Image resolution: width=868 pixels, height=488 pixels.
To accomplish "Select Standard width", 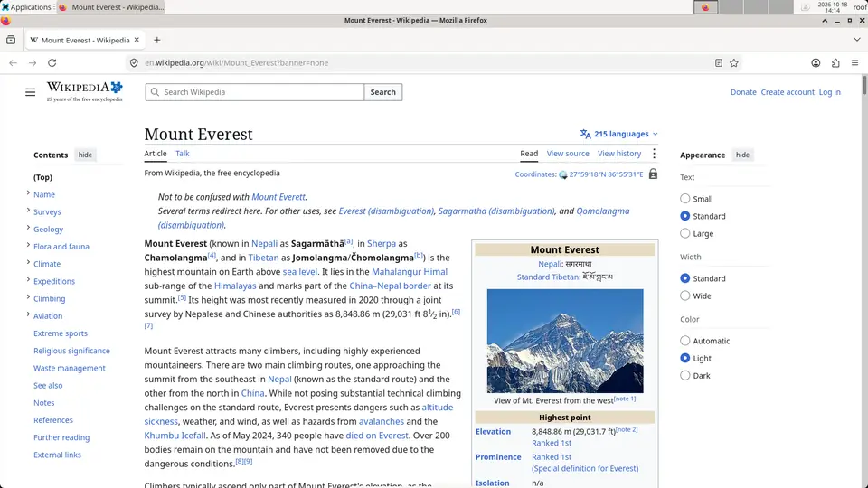I will (x=684, y=278).
